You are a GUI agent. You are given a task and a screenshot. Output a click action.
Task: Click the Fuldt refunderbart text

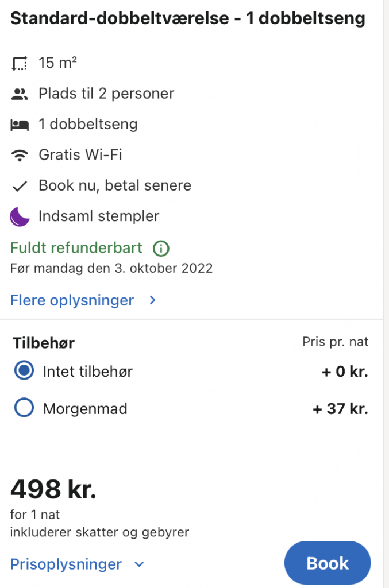76,248
